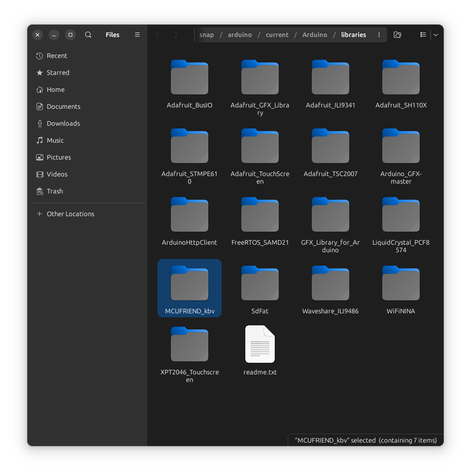Select the Adafruit_SH110X folder
471x476 pixels.
click(x=401, y=84)
